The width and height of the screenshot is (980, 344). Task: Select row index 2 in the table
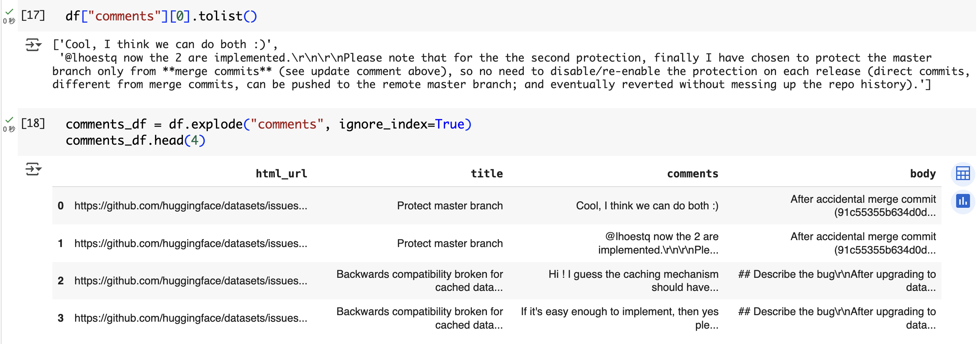(x=60, y=281)
